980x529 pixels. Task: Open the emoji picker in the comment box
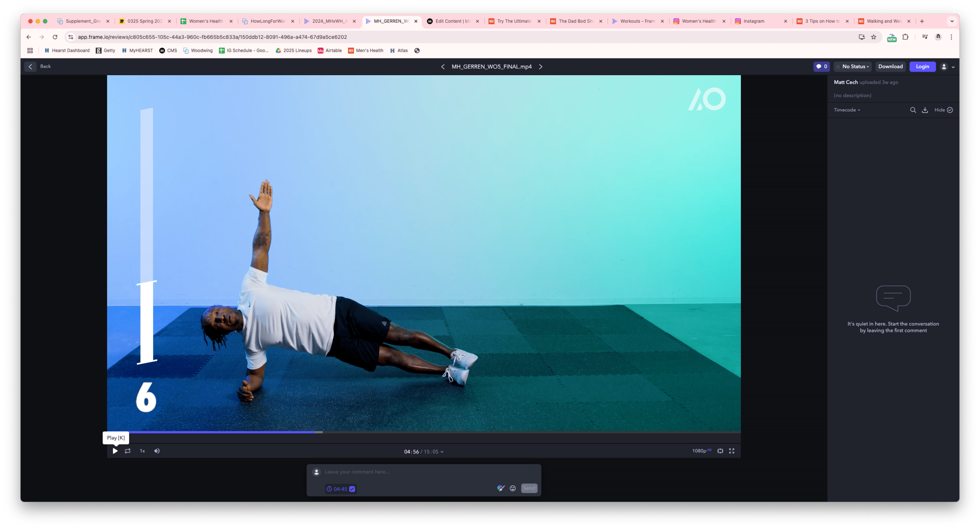coord(512,488)
